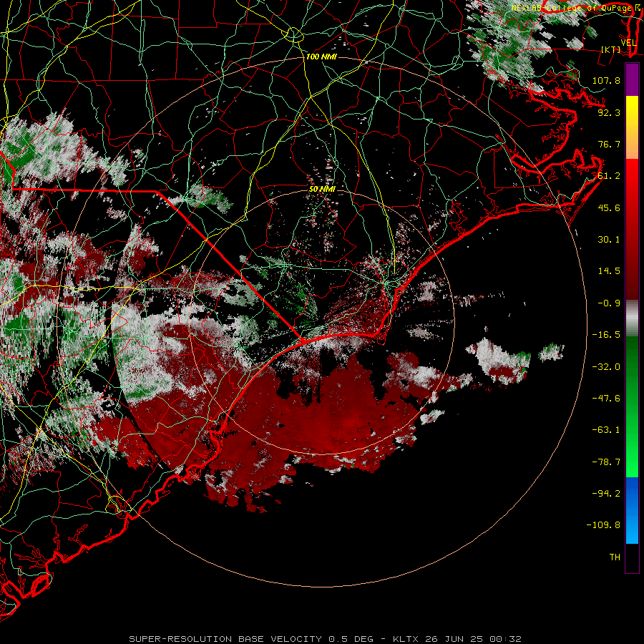The width and height of the screenshot is (644, 644).
Task: Click the [KT] units label
Action: point(611,49)
